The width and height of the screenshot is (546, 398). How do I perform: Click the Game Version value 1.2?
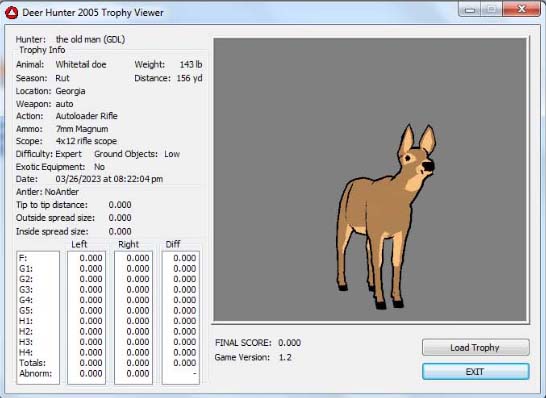tap(285, 357)
